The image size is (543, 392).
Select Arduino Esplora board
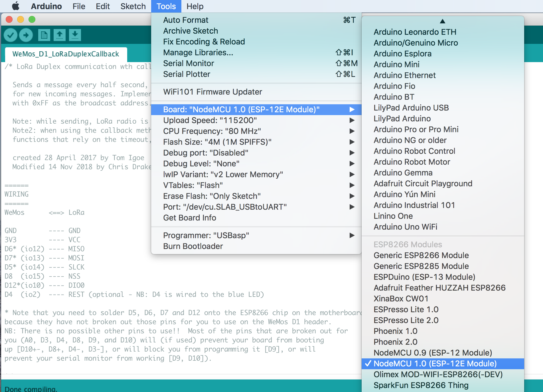[443, 54]
